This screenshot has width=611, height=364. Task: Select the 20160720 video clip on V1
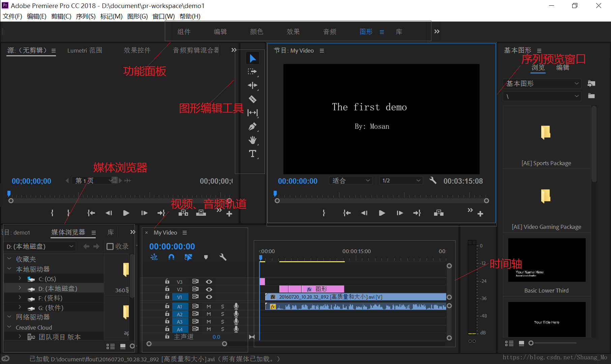tap(356, 297)
